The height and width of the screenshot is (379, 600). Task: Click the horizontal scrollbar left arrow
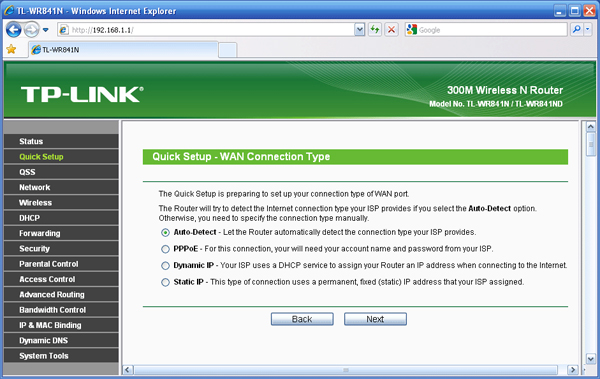tap(128, 369)
